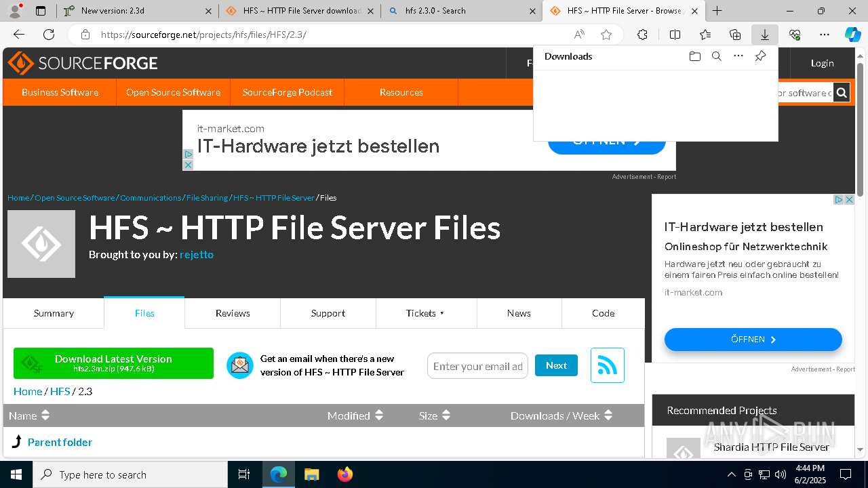Click the Windows taskbar search box

coord(130,474)
